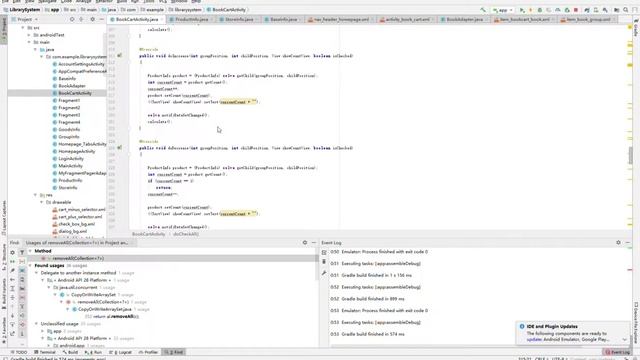Screen dimensions: 640x360
Task: Hide the Project panel with minus icon
Action: tap(102, 19)
